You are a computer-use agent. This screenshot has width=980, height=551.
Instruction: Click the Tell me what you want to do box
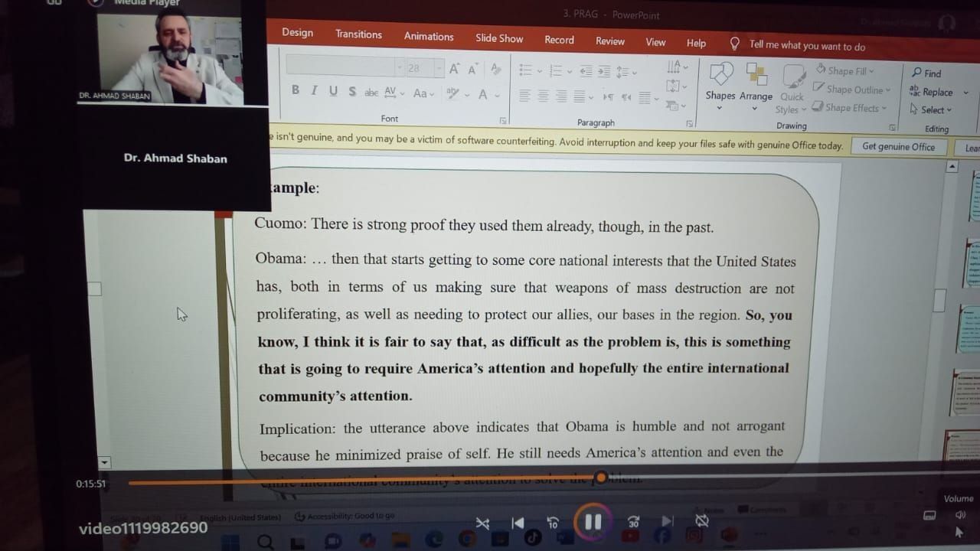click(x=806, y=46)
